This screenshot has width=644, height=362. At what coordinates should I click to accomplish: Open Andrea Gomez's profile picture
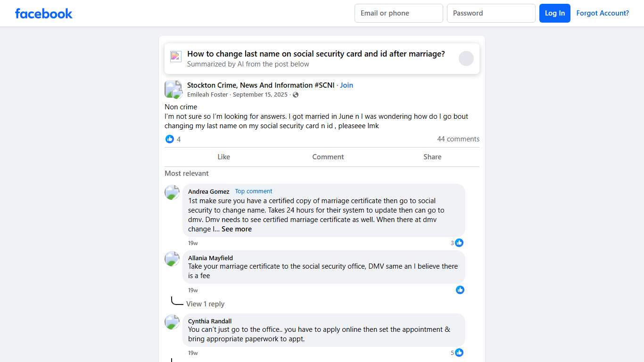[x=172, y=192]
